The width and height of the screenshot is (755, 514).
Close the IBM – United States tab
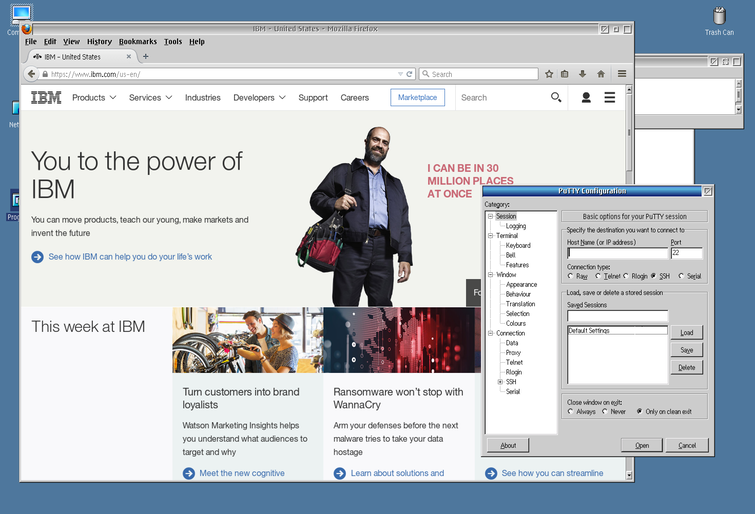click(x=129, y=56)
